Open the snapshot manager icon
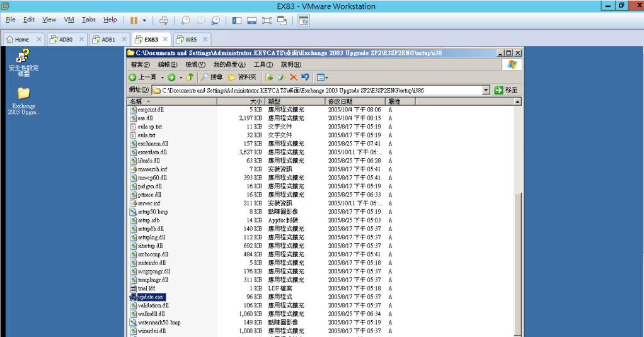 click(x=216, y=20)
